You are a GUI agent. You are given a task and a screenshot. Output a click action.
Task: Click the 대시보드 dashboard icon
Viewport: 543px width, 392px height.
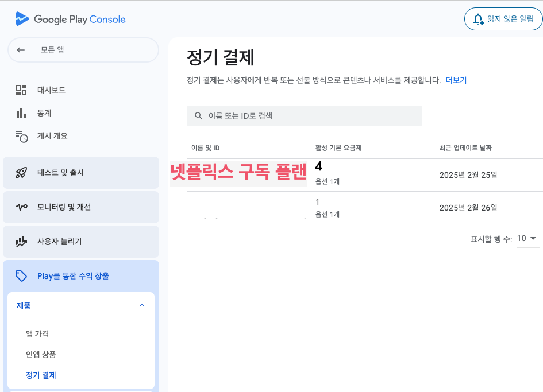click(x=21, y=90)
